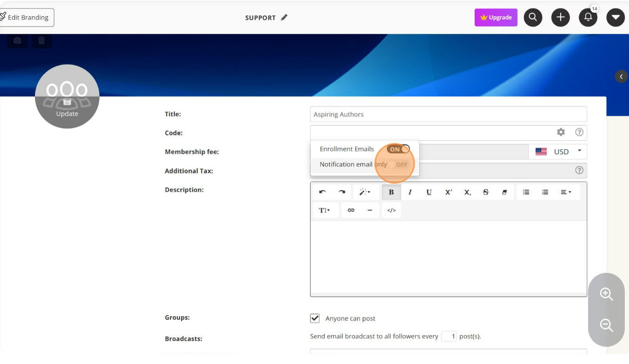Open the text alignment dropdown
This screenshot has width=629, height=364.
(566, 192)
